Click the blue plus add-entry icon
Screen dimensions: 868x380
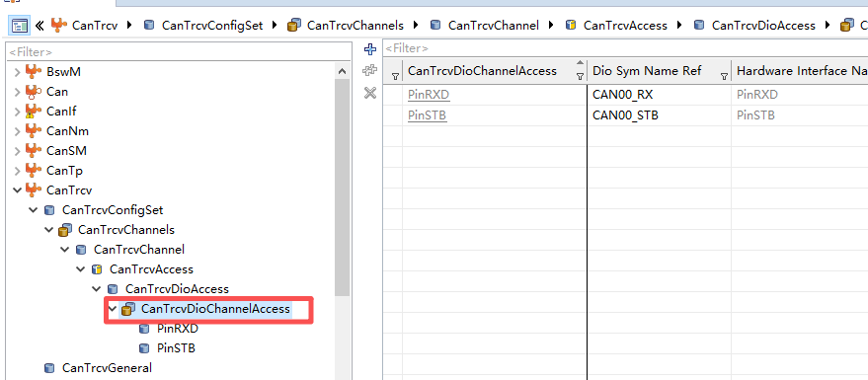[x=369, y=49]
